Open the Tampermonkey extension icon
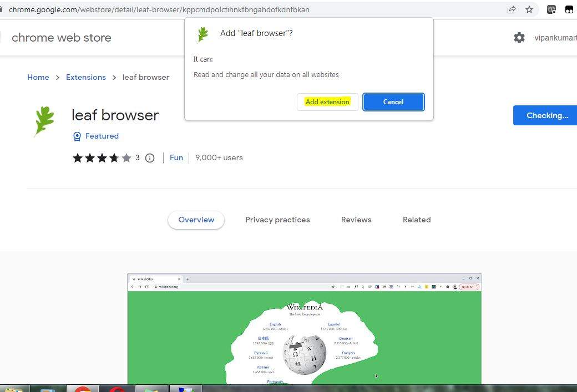The width and height of the screenshot is (577, 392). 569,9
